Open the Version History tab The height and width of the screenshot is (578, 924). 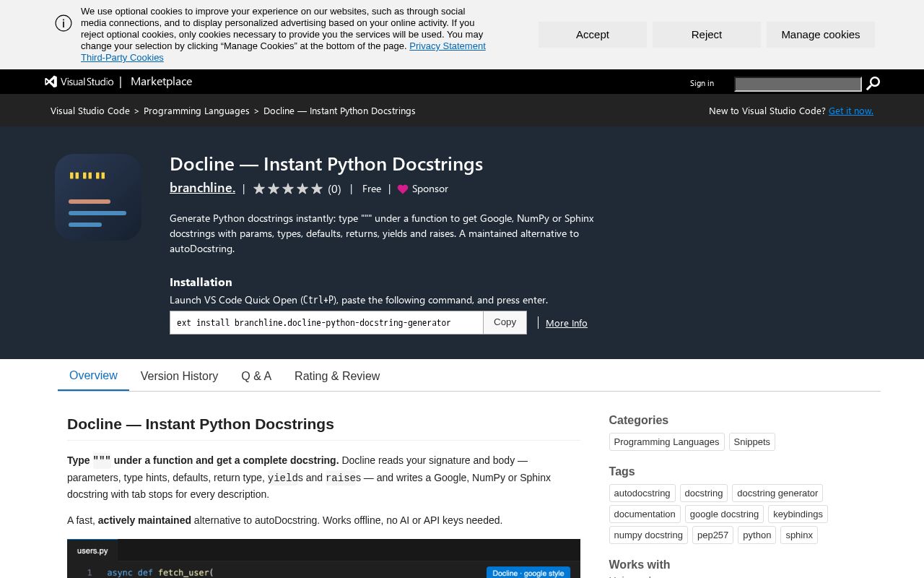coord(179,376)
